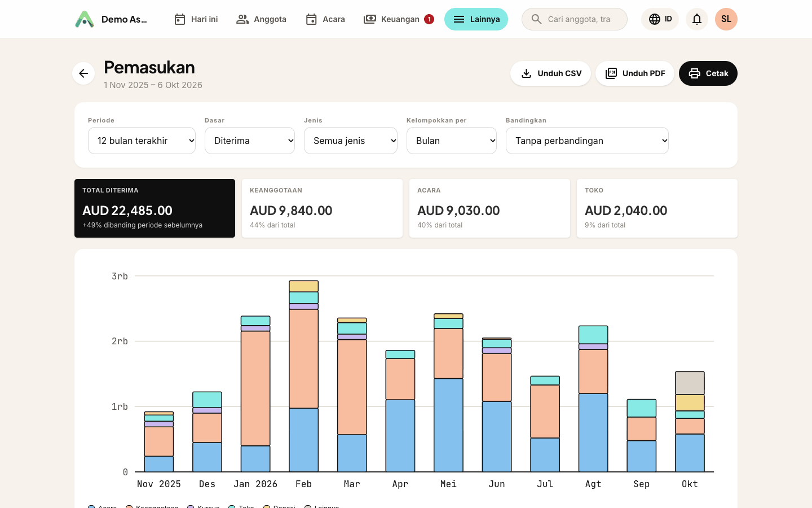Open the Keuangan menu with badge
The image size is (812, 508).
[399, 19]
